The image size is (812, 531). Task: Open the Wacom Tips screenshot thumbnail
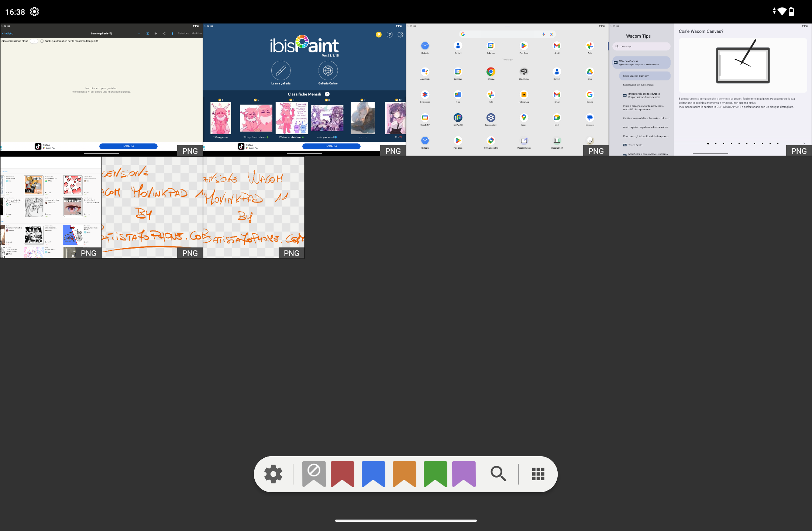(710, 90)
